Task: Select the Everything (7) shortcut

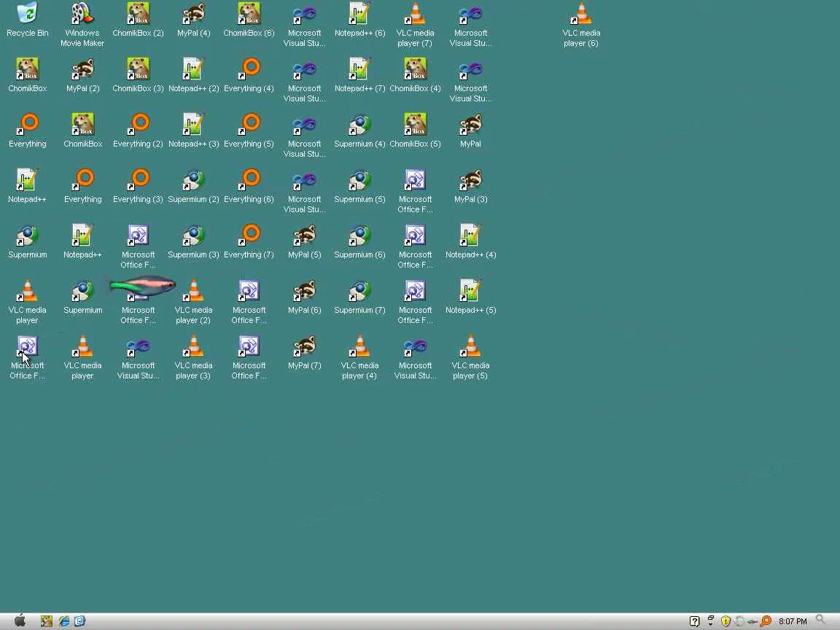Action: point(249,242)
